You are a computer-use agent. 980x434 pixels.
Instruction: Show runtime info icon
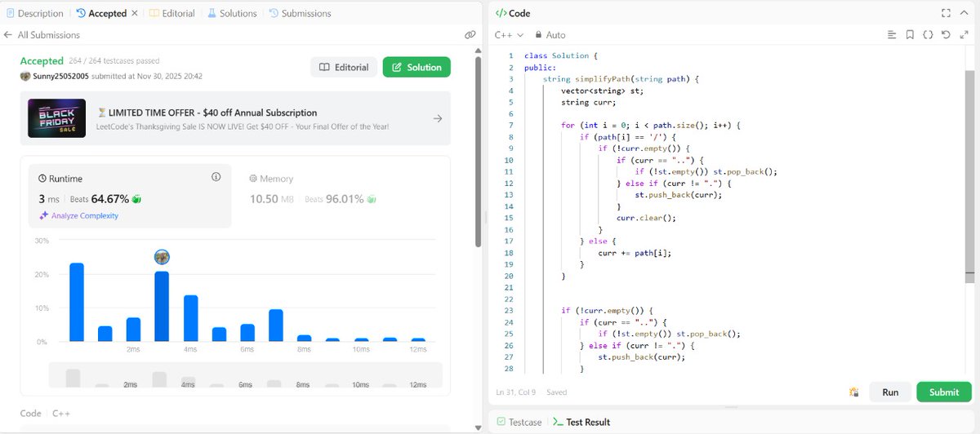click(x=216, y=177)
